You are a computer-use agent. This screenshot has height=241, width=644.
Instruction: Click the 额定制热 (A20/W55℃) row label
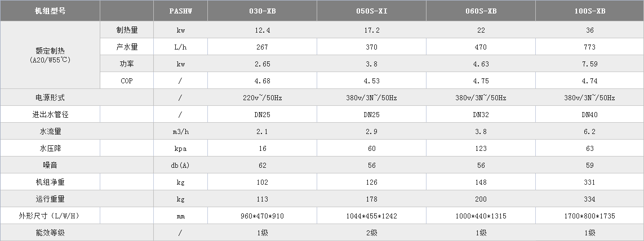(50, 55)
